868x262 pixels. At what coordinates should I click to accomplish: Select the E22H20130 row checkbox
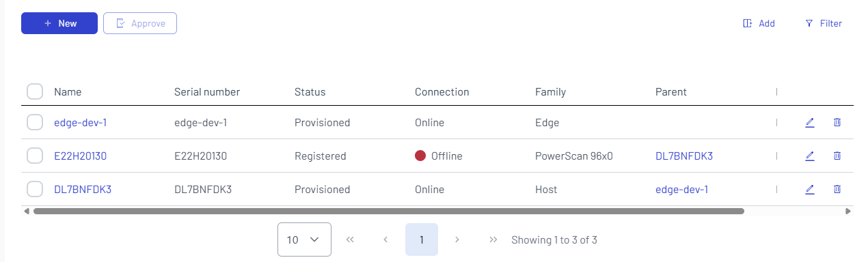tap(35, 156)
